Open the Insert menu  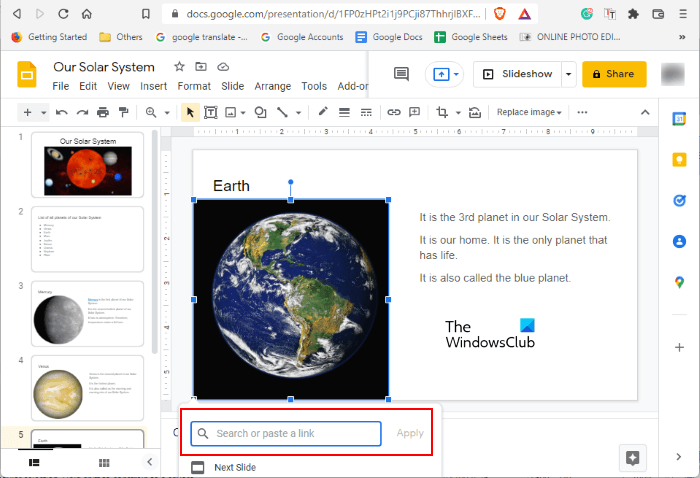[153, 86]
